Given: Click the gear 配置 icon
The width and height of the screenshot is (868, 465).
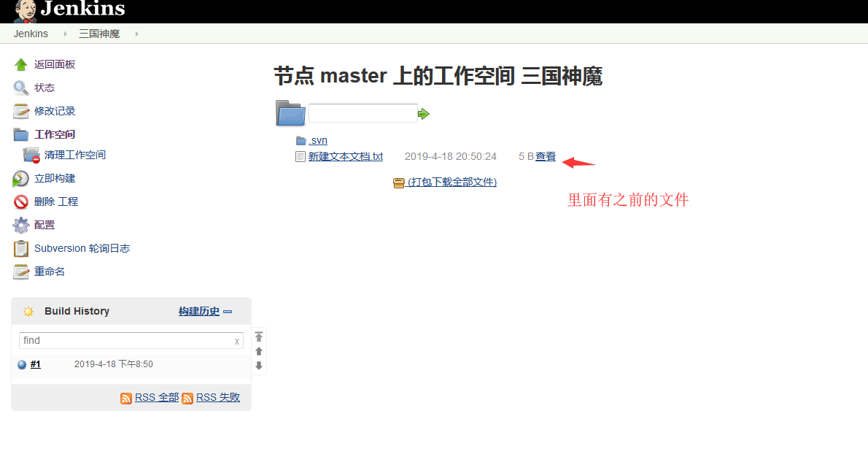Looking at the screenshot, I should (21, 226).
